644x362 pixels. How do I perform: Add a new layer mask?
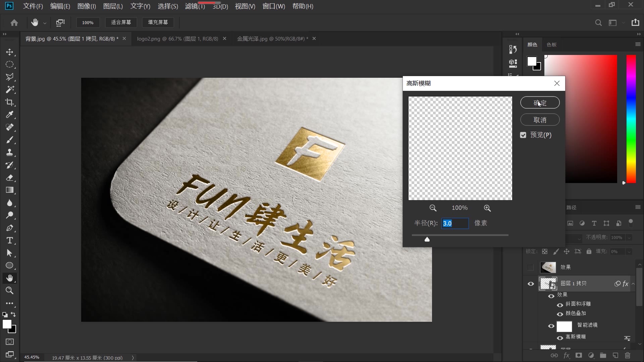pos(579,355)
